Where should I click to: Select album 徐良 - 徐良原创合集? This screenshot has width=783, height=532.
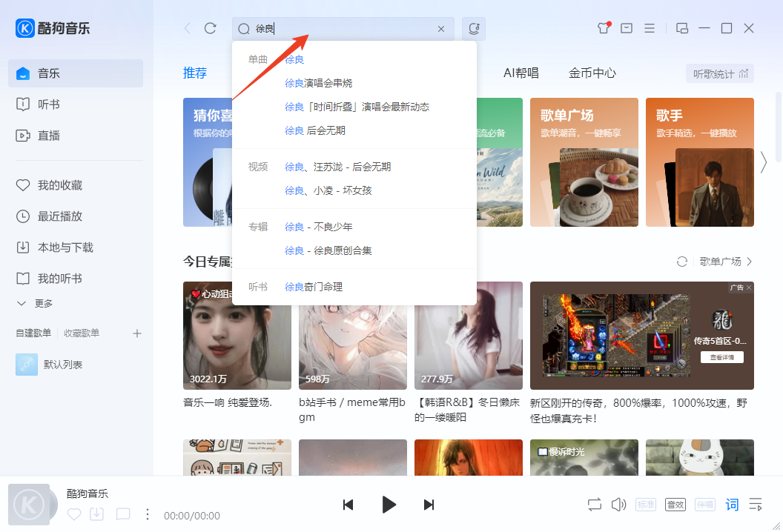328,250
